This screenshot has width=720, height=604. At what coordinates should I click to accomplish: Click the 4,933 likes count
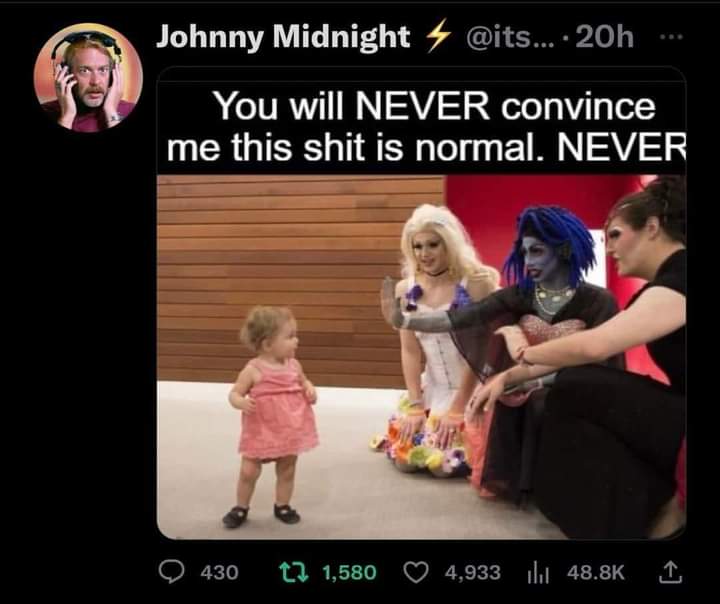tap(473, 573)
